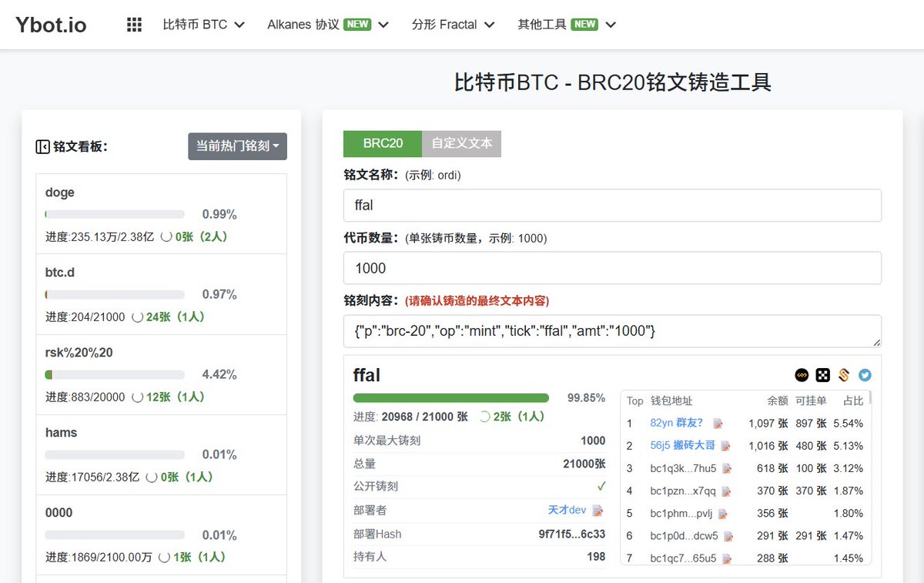Screen dimensions: 924x583
Task: Click the 持有人 value 198
Action: [x=596, y=556]
